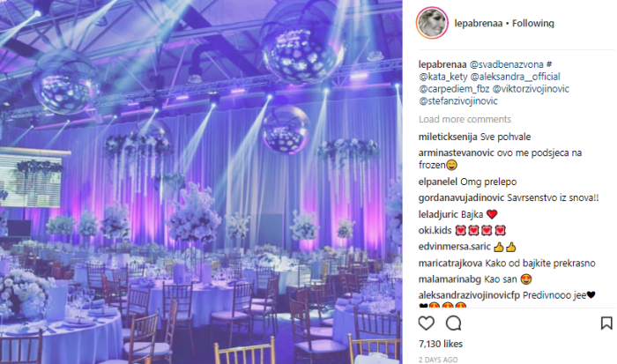617x364 pixels.
Task: Open commenter gordanavujadinovic's profile
Action: point(461,197)
